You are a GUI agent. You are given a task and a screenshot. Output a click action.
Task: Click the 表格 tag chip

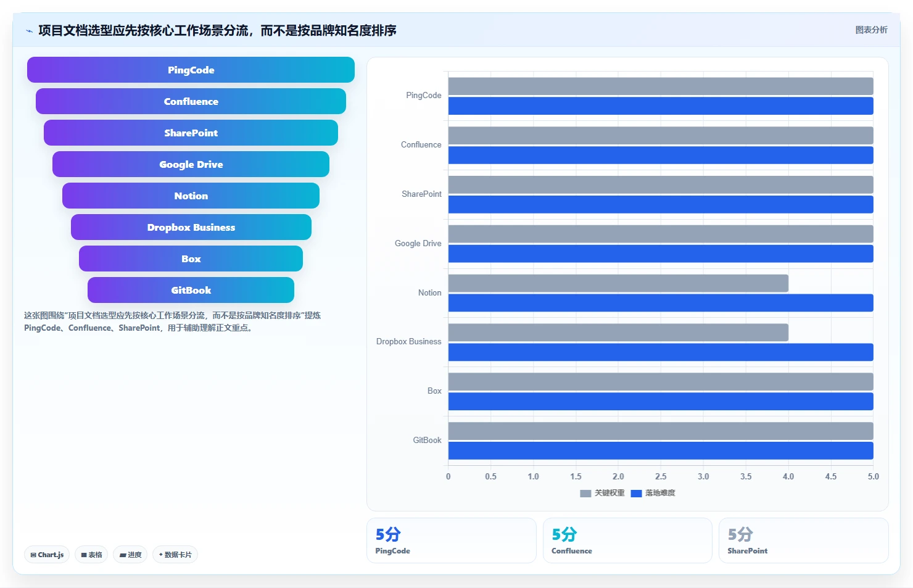point(91,555)
